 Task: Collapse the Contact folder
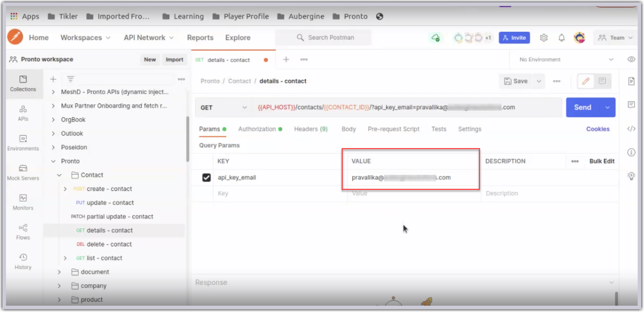tap(59, 175)
